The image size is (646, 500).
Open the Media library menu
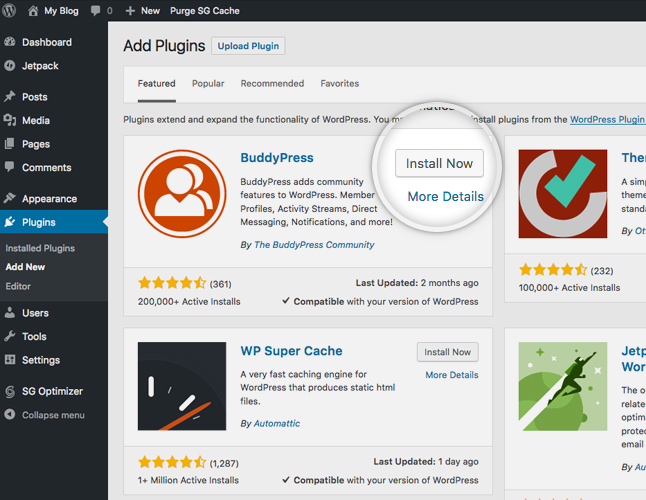pyautogui.click(x=36, y=120)
